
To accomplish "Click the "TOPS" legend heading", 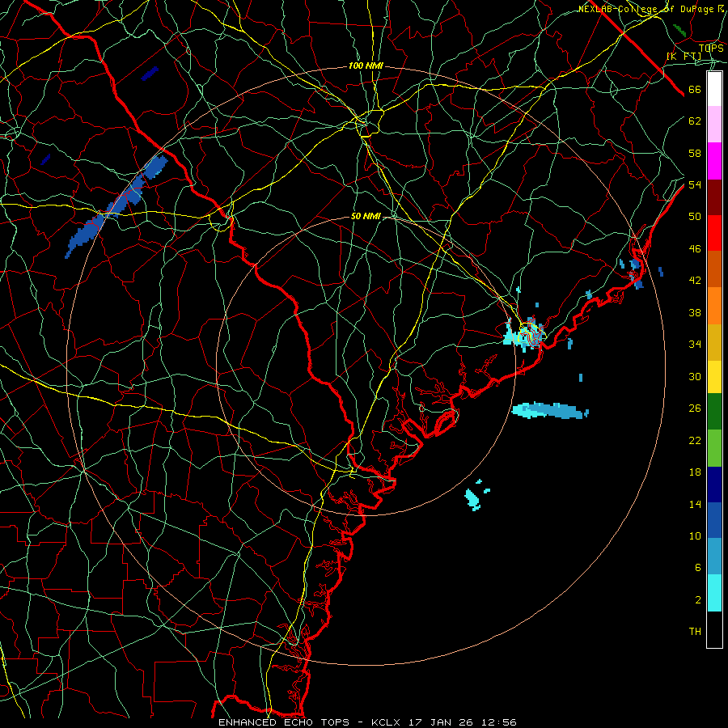I will pyautogui.click(x=711, y=48).
